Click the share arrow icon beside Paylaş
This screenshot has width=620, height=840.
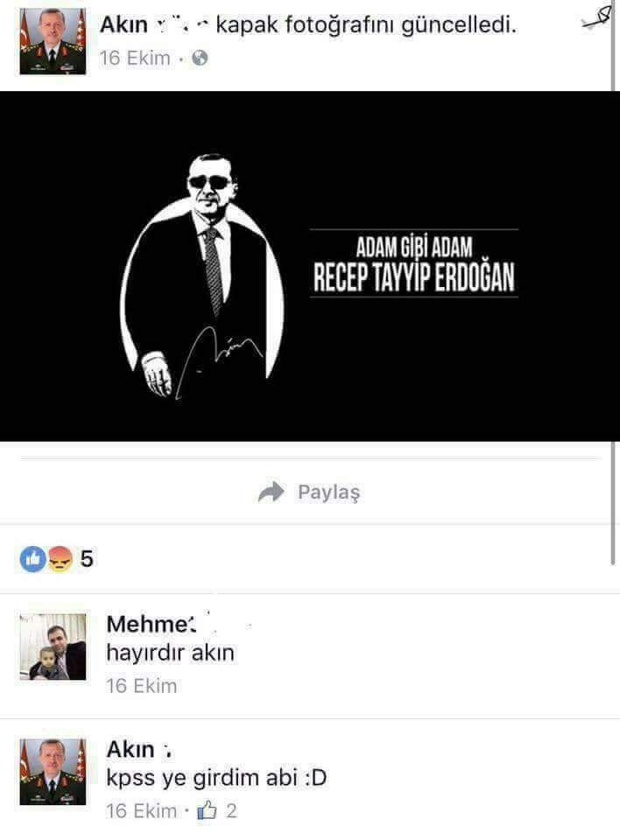(x=271, y=492)
